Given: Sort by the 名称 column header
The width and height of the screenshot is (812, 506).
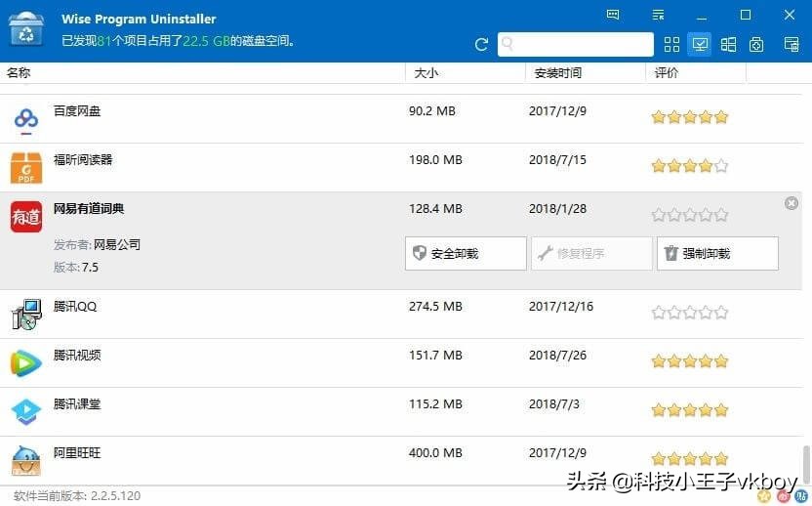Looking at the screenshot, I should [x=19, y=72].
